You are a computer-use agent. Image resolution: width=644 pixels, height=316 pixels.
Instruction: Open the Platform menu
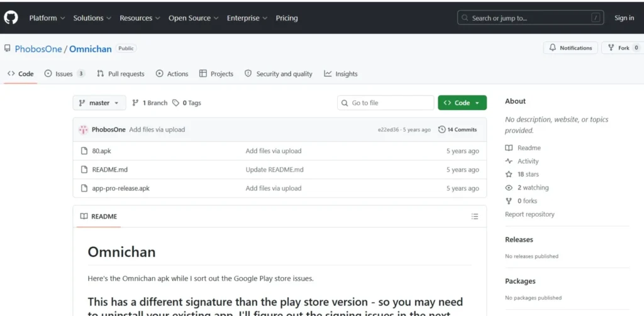click(47, 18)
